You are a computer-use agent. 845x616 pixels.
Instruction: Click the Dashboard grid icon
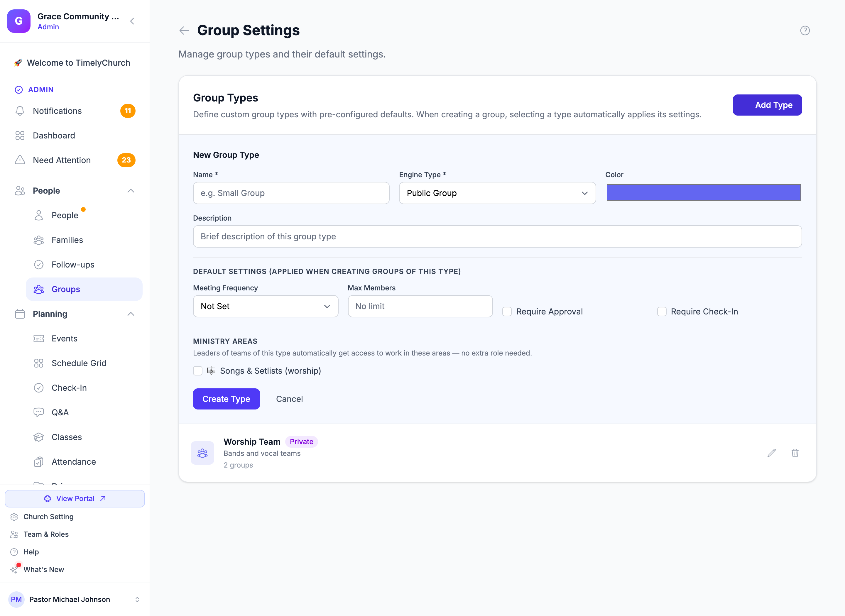pyautogui.click(x=20, y=135)
